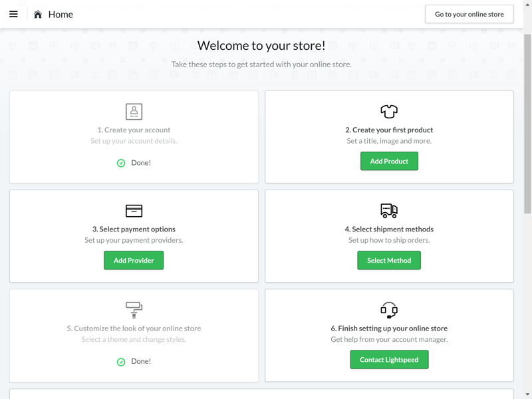
Task: Click the green checkmark under Create your account
Action: tap(121, 163)
